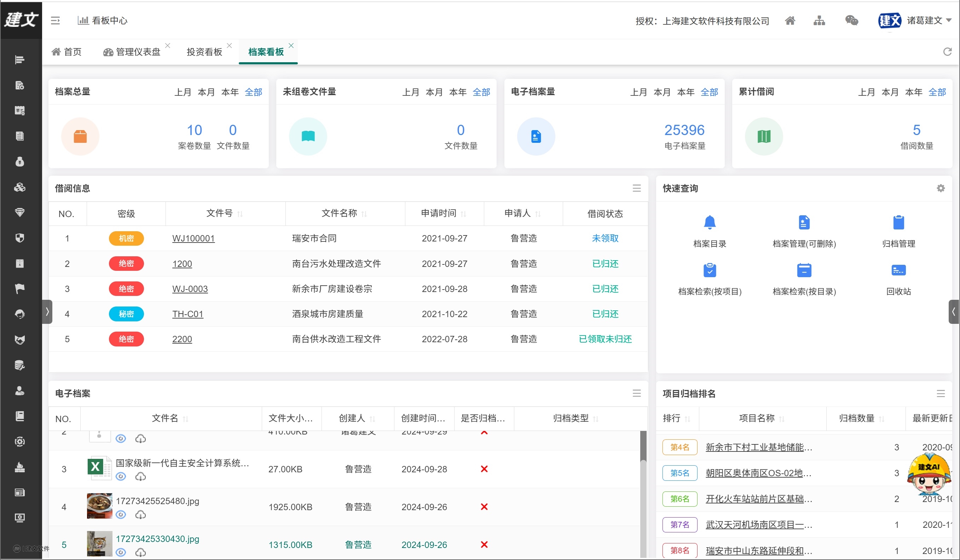The height and width of the screenshot is (560, 960).
Task: Open the 档案目录 quick query icon
Action: click(709, 222)
